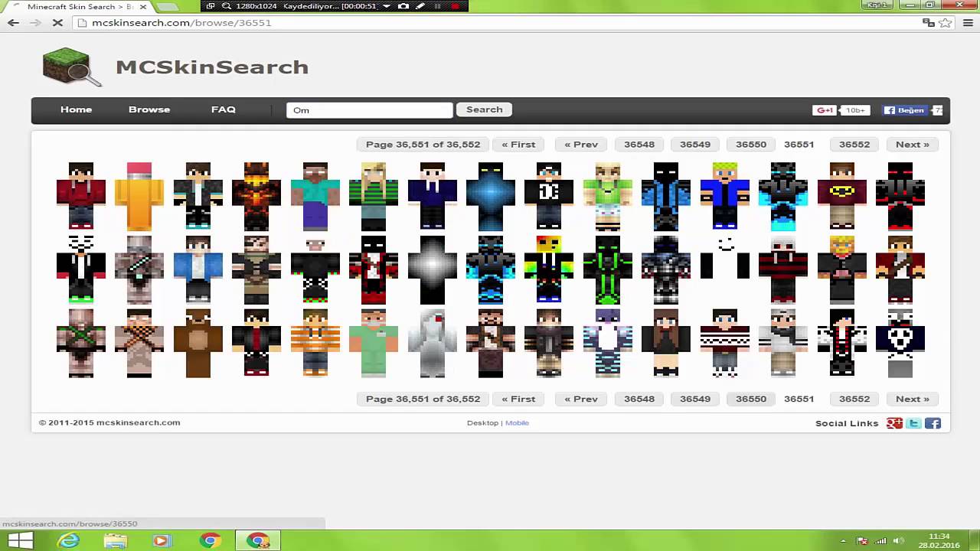Click the MCSkinSearch title text
This screenshot has width=980, height=551.
[x=212, y=67]
